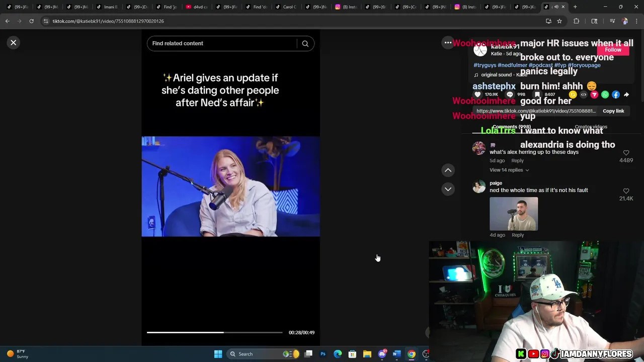Open the image attached to paige's comment
The height and width of the screenshot is (362, 644).
pos(514,214)
